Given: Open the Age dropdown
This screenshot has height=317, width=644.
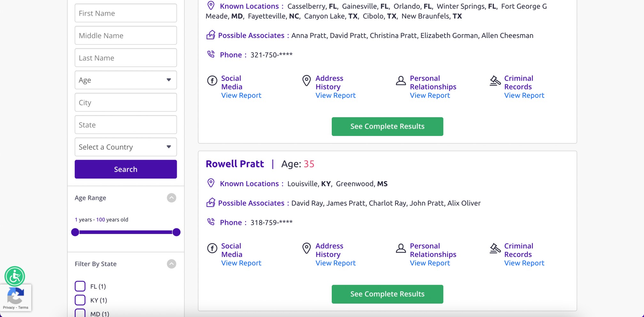Looking at the screenshot, I should click(126, 80).
